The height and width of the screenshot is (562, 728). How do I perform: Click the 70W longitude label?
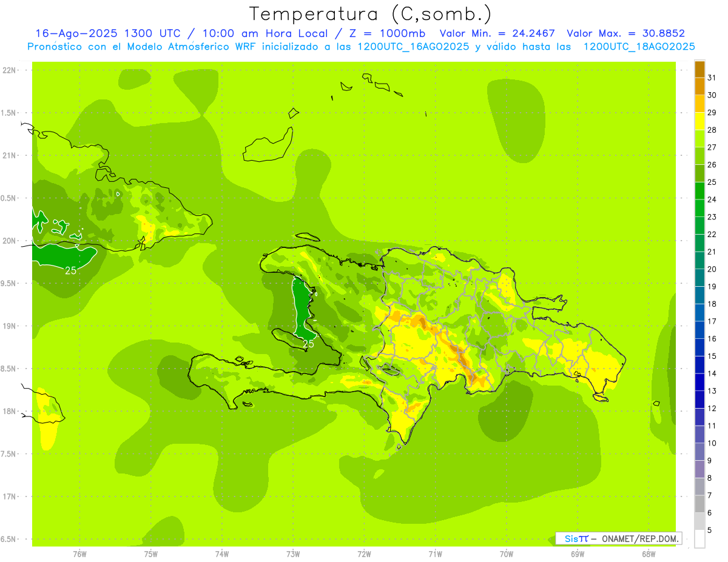click(x=507, y=554)
